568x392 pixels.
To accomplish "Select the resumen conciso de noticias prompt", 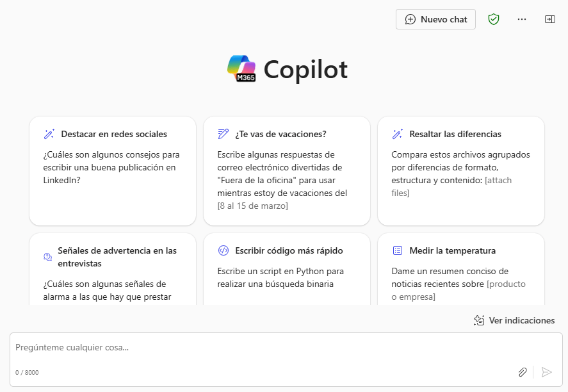I will 461,269.
